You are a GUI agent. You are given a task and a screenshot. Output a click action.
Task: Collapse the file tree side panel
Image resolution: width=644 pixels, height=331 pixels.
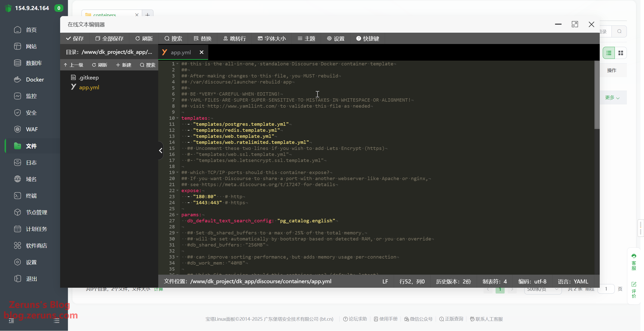160,150
